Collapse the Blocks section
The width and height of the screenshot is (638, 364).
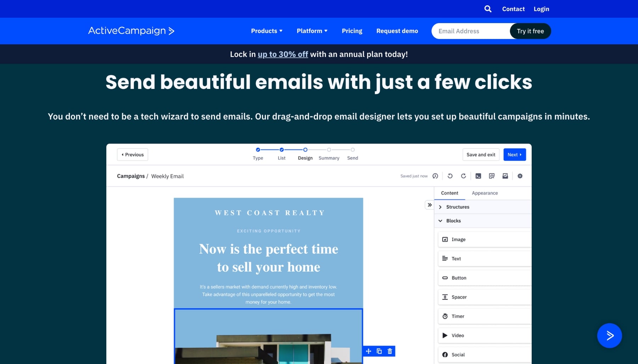(483, 221)
